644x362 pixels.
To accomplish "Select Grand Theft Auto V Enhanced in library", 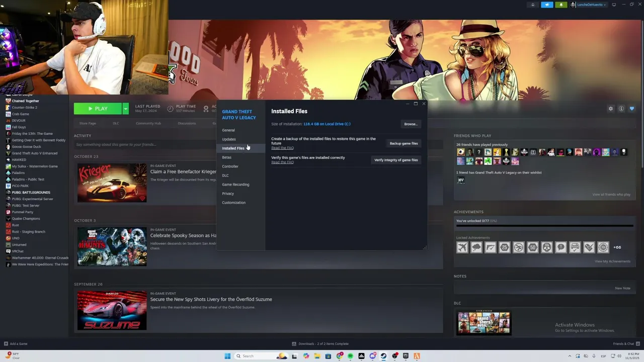I will [x=34, y=153].
